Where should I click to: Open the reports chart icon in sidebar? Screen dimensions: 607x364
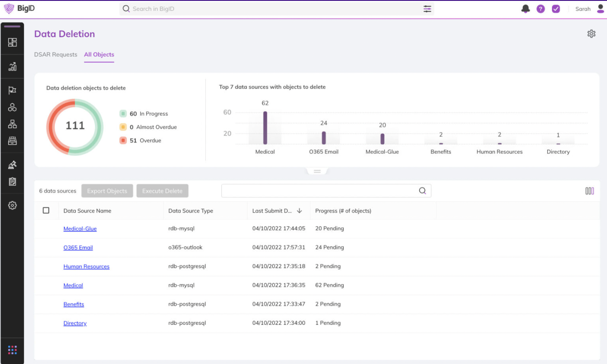click(12, 66)
